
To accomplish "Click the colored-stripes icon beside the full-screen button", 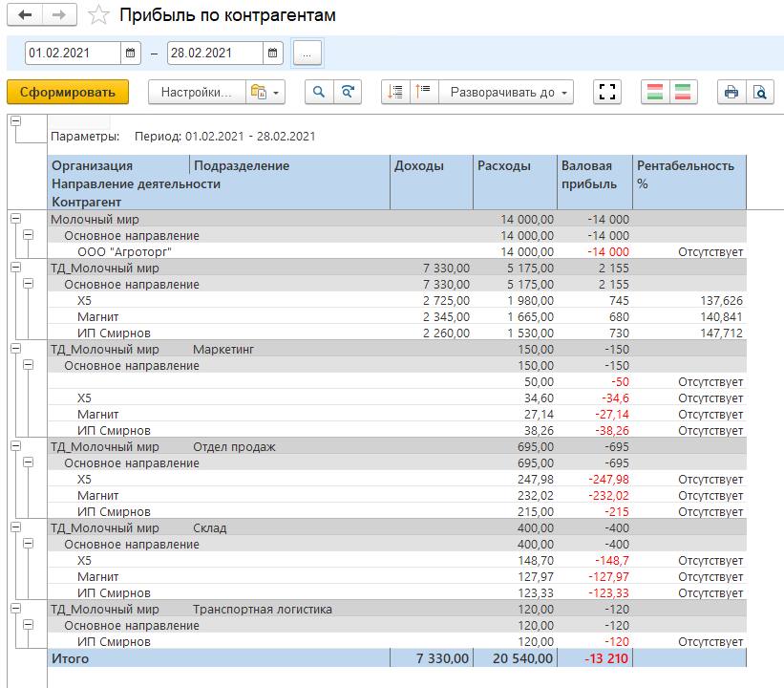I will (x=655, y=92).
